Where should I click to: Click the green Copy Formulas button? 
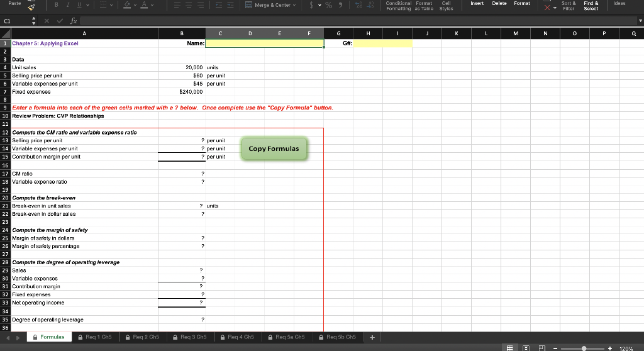pyautogui.click(x=274, y=149)
